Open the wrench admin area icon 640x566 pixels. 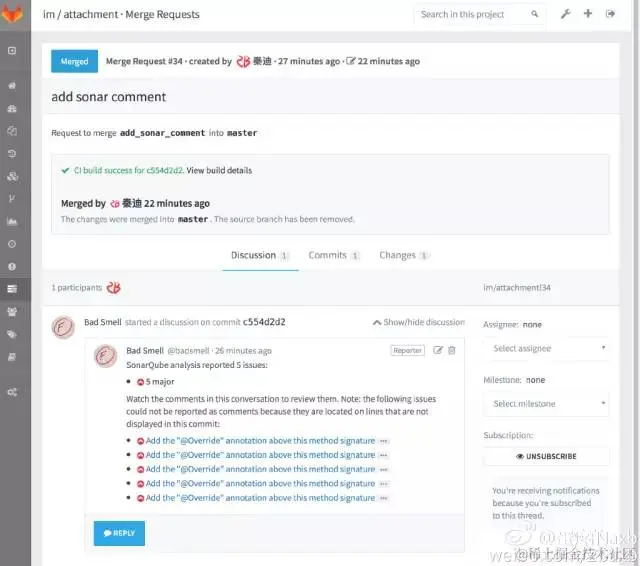[565, 14]
